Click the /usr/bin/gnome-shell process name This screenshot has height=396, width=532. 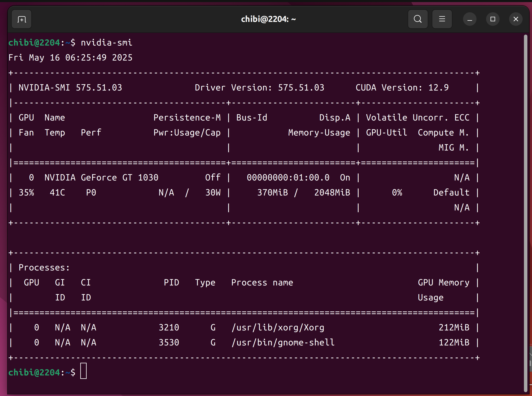[283, 343]
